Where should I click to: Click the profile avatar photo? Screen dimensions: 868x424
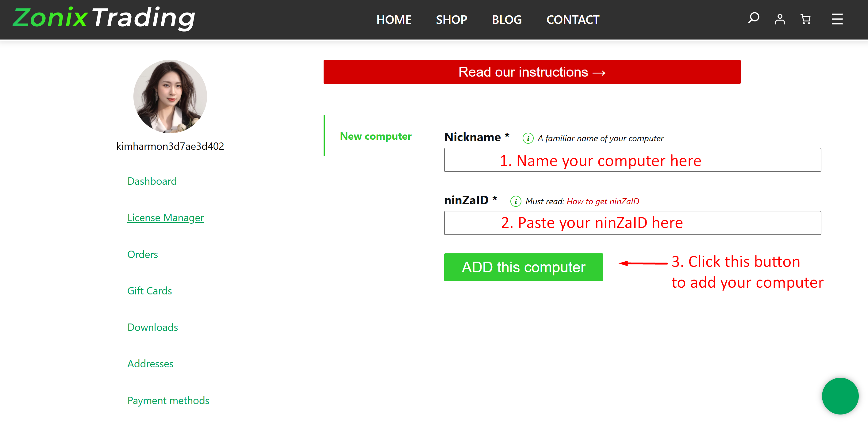170,97
